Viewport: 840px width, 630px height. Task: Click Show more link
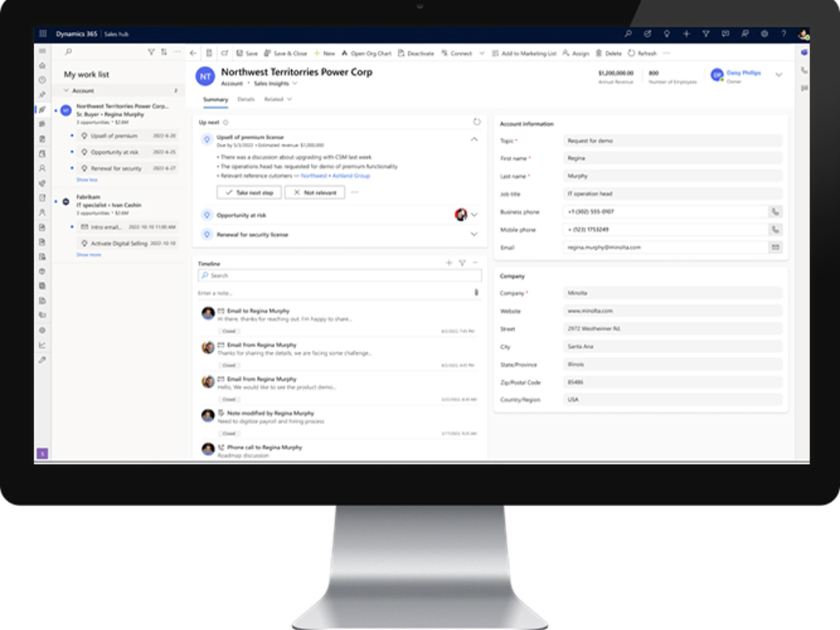[x=88, y=255]
